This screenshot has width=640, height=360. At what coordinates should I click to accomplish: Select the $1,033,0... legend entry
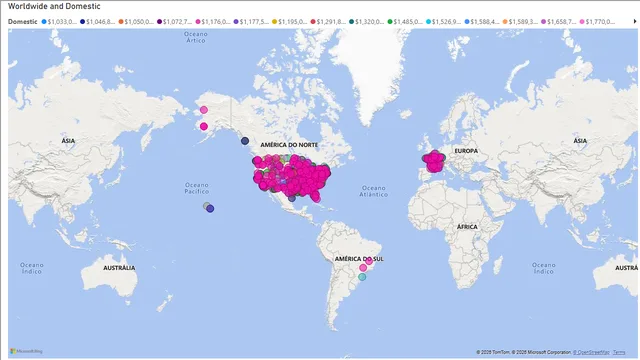point(59,22)
